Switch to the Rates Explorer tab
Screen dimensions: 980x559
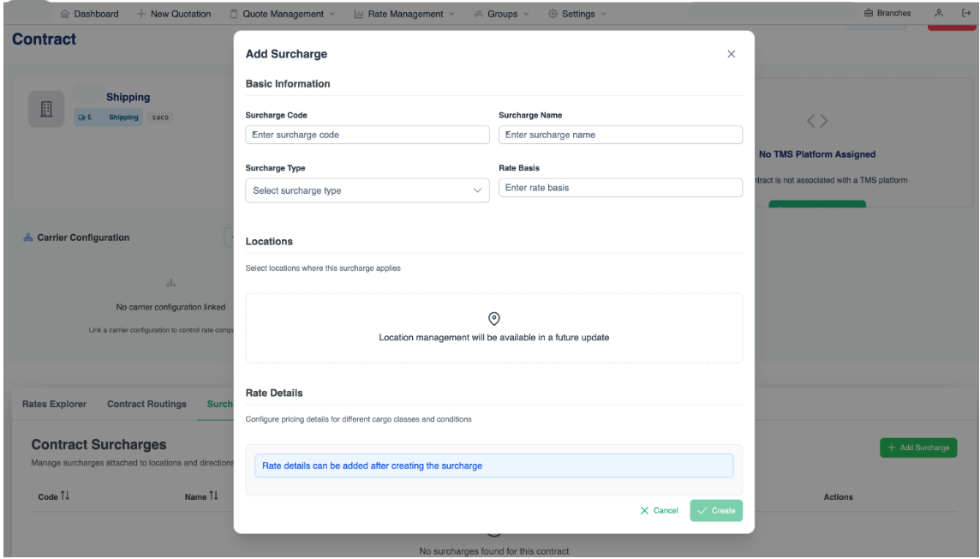[54, 404]
